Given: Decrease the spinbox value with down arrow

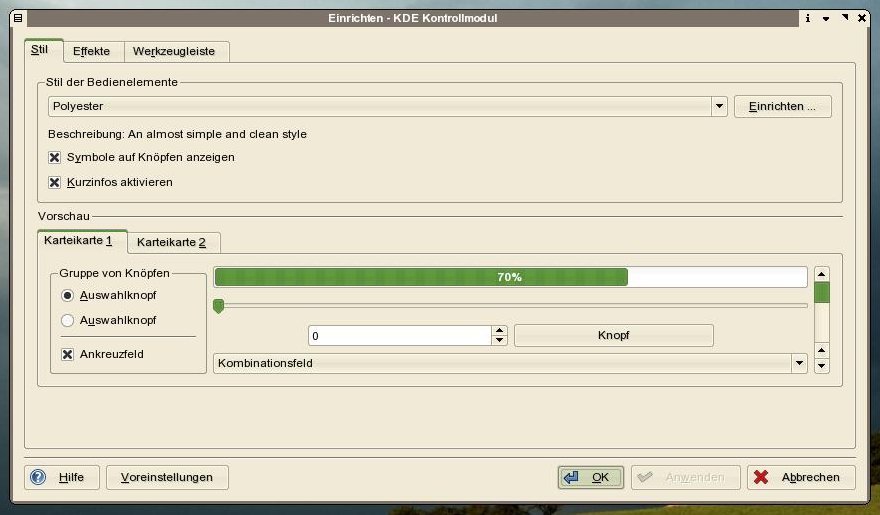Looking at the screenshot, I should point(499,341).
